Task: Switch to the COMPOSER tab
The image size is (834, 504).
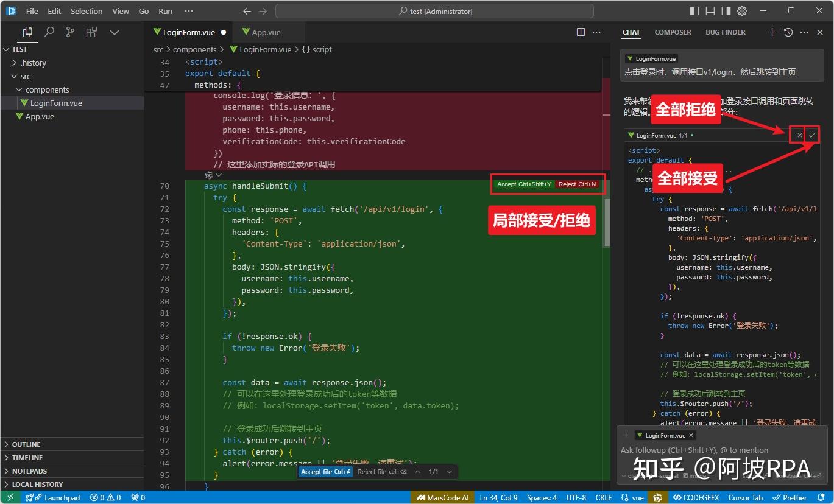Action: [673, 32]
